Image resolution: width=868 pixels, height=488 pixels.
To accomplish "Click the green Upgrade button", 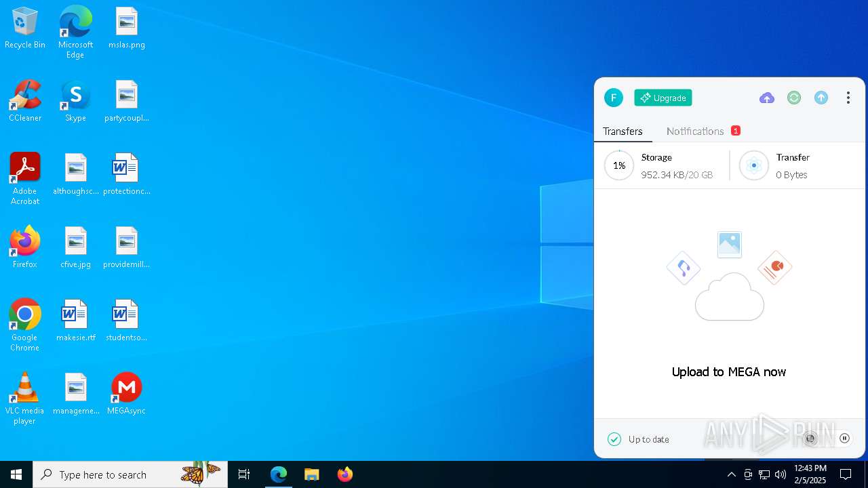I will point(663,98).
